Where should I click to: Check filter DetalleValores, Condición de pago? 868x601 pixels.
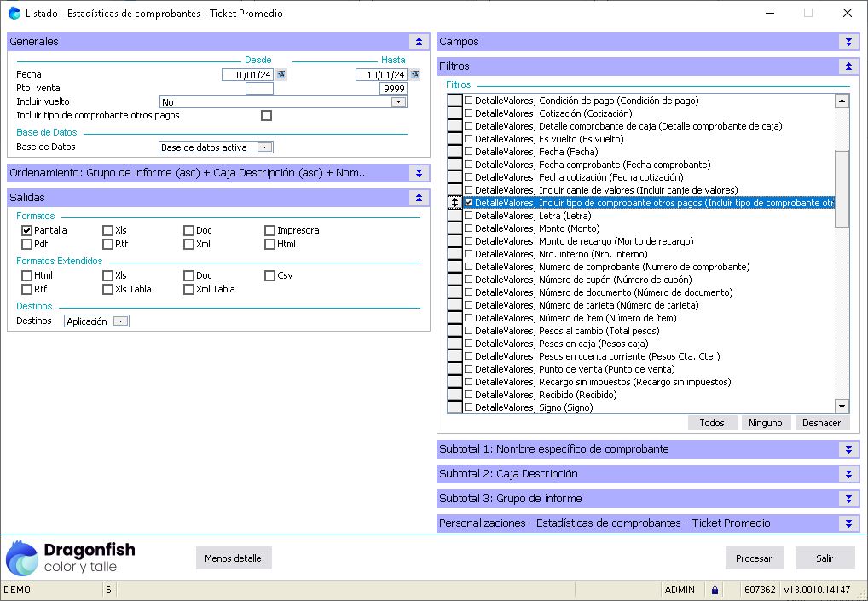click(x=468, y=101)
